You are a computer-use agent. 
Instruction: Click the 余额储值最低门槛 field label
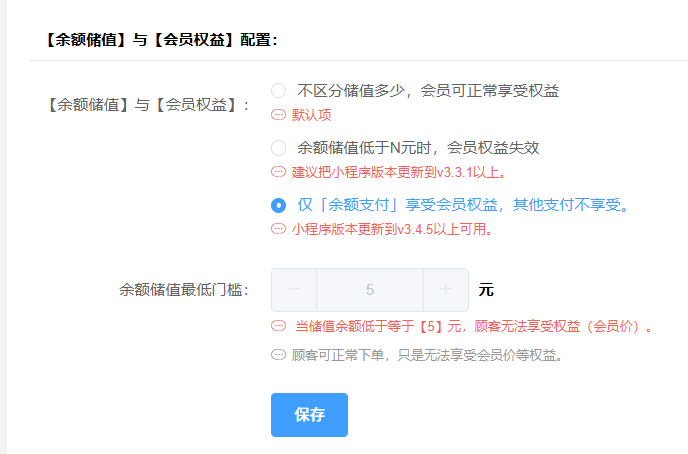point(184,290)
